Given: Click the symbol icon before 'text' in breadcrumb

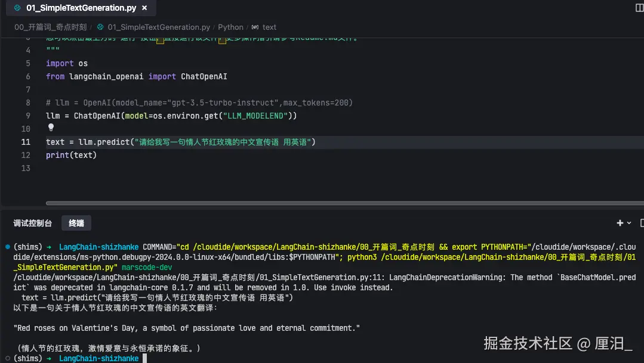Looking at the screenshot, I should tap(254, 27).
